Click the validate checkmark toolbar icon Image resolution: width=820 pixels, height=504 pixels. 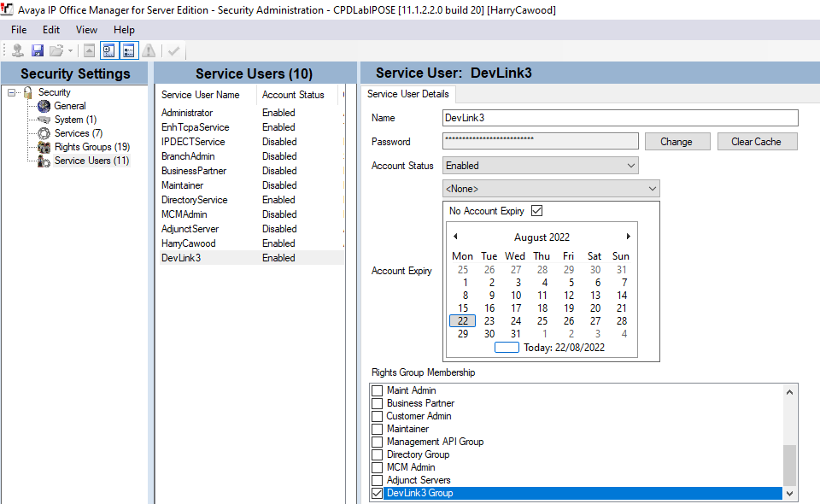tap(174, 50)
